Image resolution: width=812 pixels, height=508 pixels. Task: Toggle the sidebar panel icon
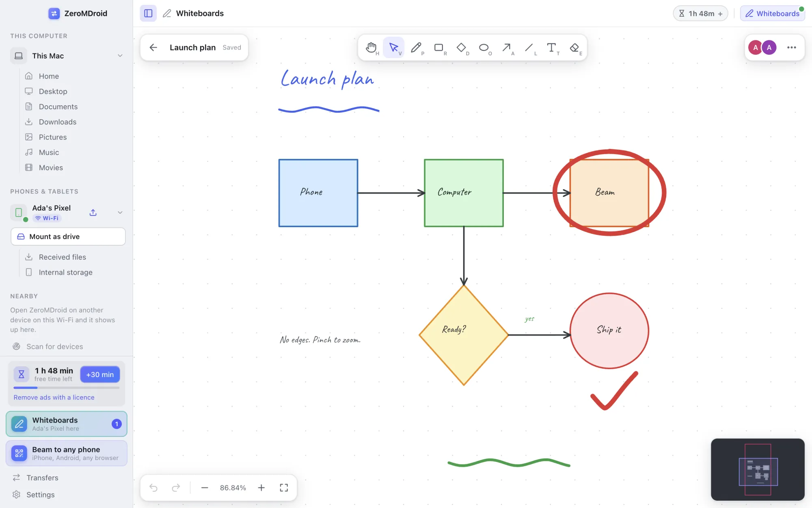coord(148,13)
